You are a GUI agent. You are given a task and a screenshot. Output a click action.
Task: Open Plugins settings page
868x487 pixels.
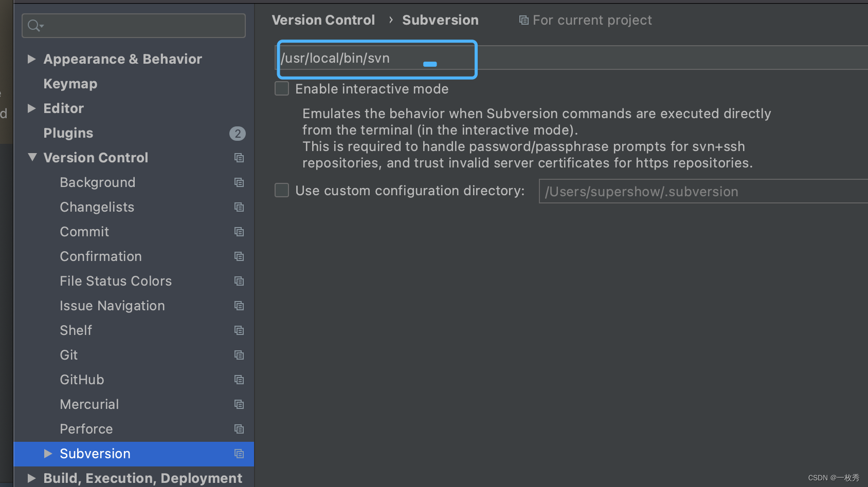68,133
